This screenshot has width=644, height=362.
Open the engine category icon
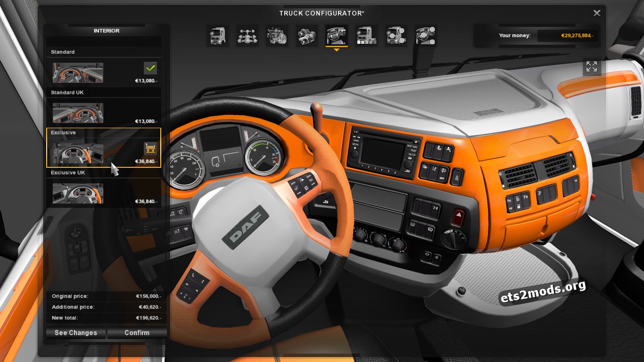[x=277, y=36]
